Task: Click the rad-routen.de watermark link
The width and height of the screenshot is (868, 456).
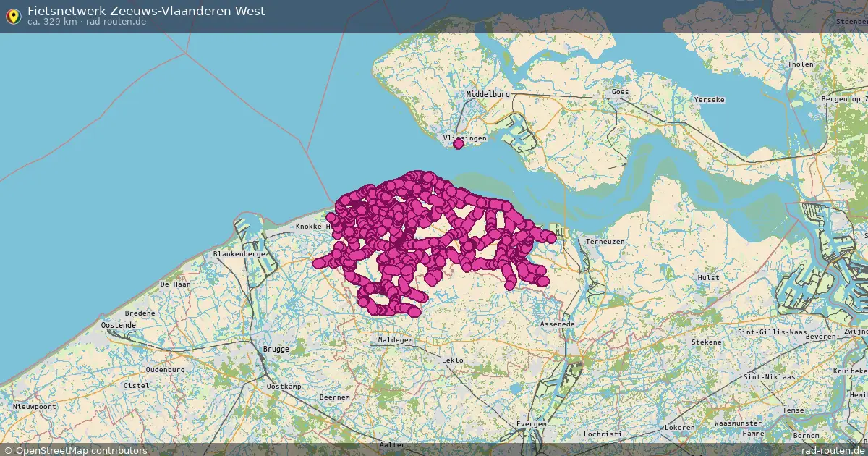Action: click(834, 450)
